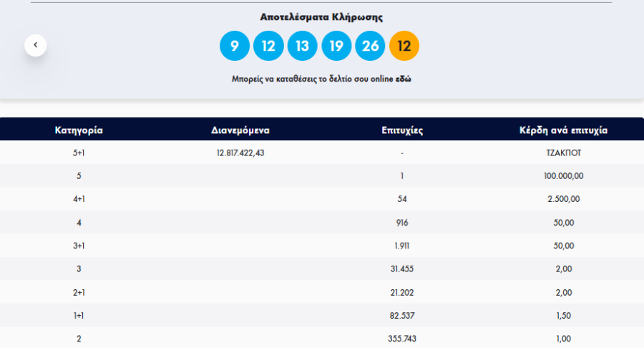Click the 355.743 winners count
Viewport: 644px width, 348px height.
pyautogui.click(x=403, y=339)
